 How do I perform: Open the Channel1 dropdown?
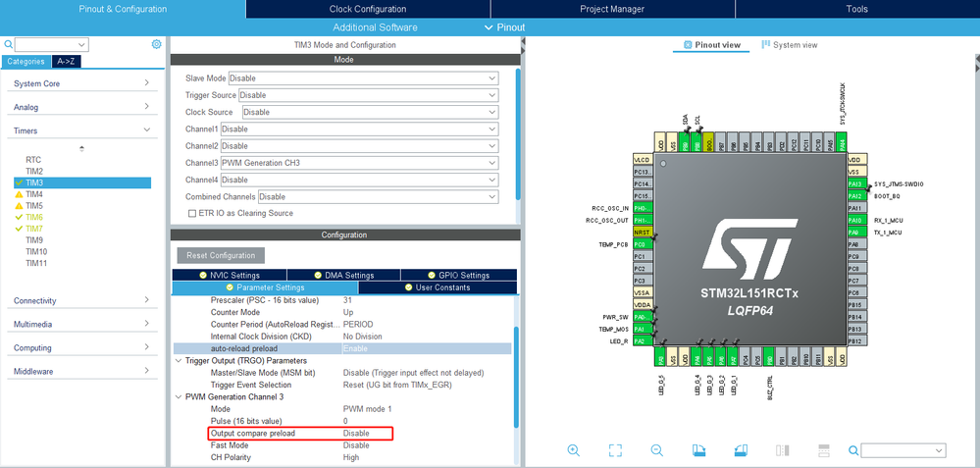point(359,129)
